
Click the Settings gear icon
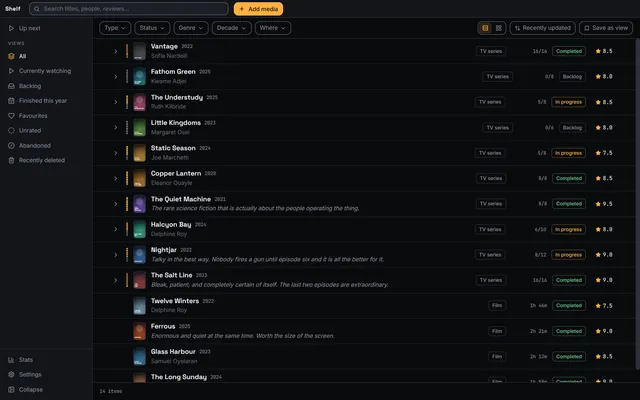click(x=11, y=375)
